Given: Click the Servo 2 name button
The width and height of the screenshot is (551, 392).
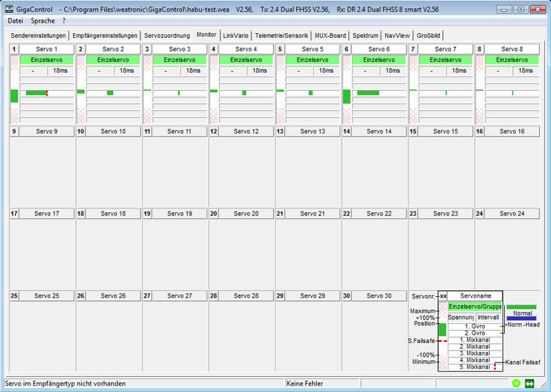Looking at the screenshot, I should (113, 49).
